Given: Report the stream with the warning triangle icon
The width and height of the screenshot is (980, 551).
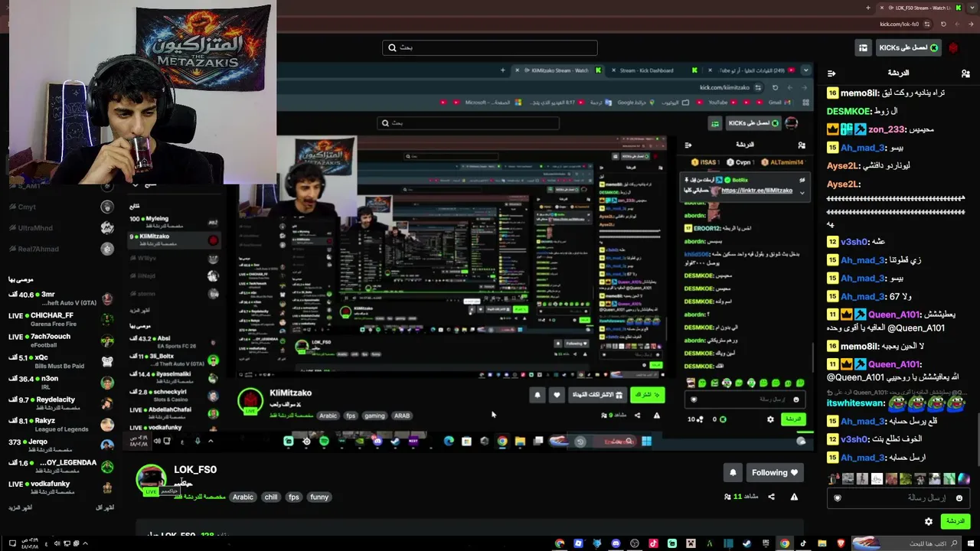Looking at the screenshot, I should coord(794,497).
